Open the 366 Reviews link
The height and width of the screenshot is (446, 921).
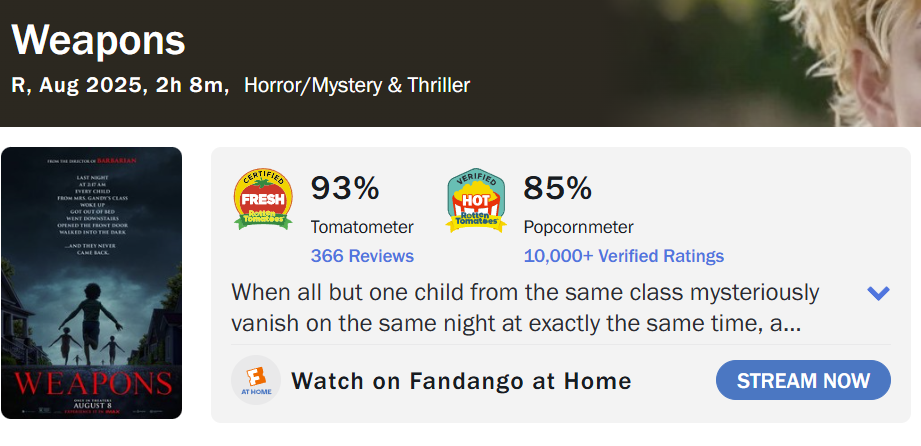point(362,256)
